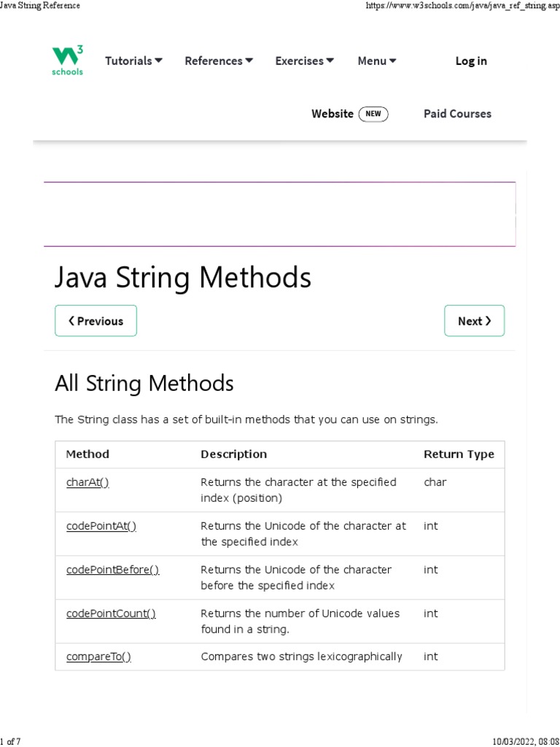Viewport: 560px width, 747px height.
Task: Go to Paid Courses
Action: click(457, 114)
